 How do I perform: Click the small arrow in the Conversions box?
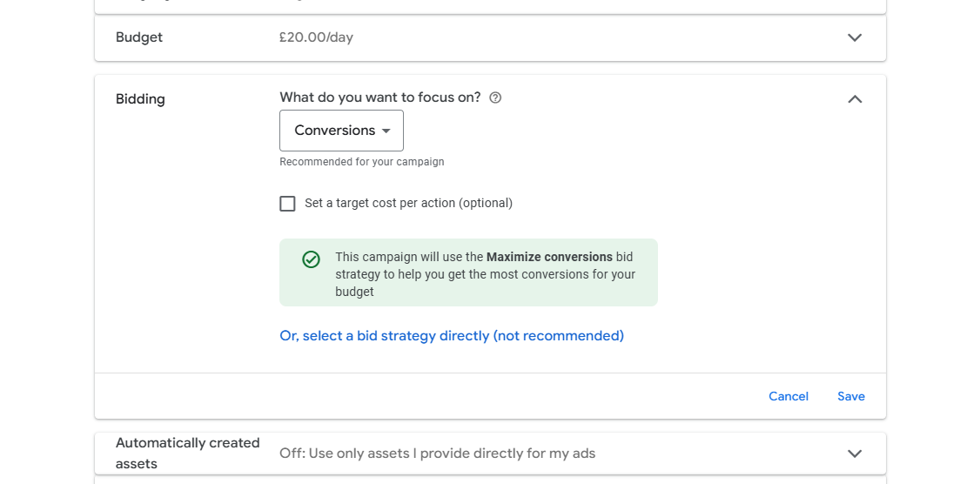[386, 131]
